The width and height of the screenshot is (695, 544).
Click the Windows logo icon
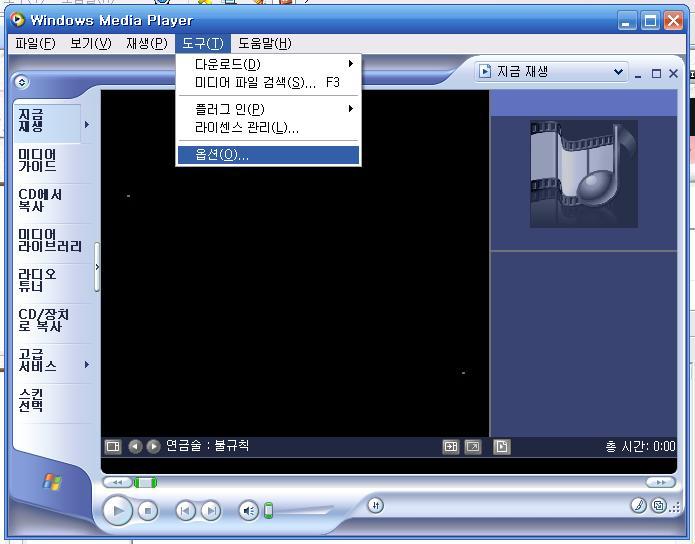52,481
